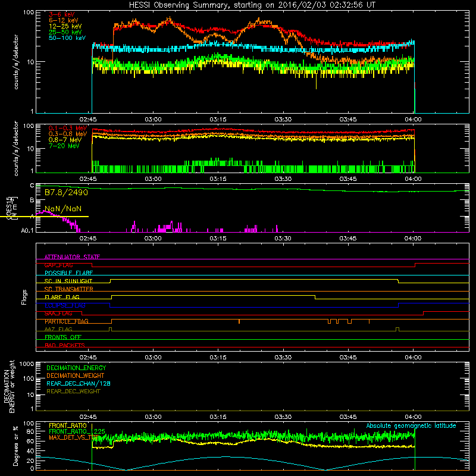The height and width of the screenshot is (476, 476).
Task: Select the 25-50 keV legend label
Action: click(x=65, y=32)
